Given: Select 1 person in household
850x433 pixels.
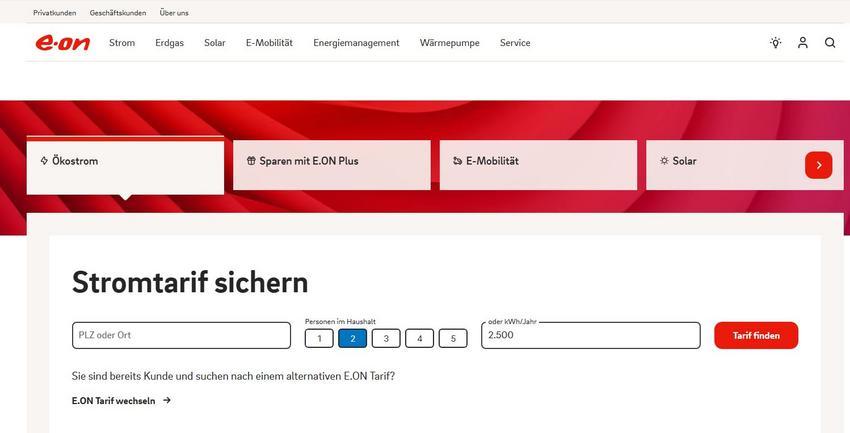Looking at the screenshot, I should click(x=319, y=339).
